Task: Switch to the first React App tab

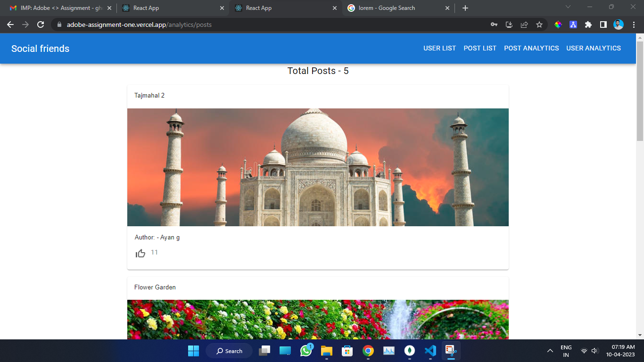Action: coord(173,8)
